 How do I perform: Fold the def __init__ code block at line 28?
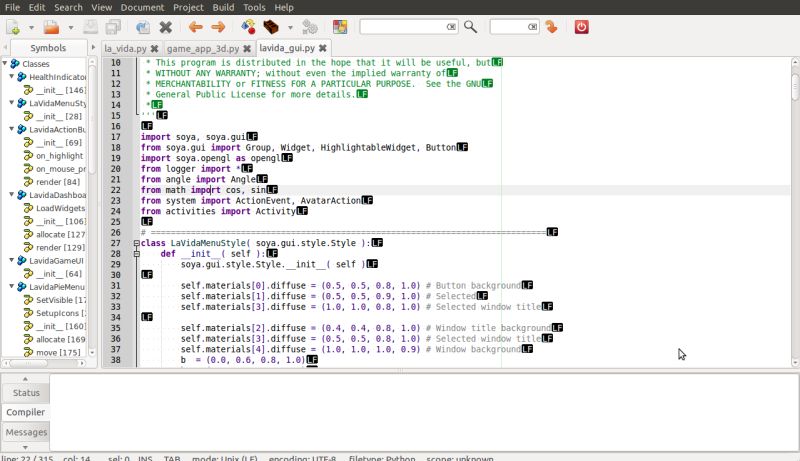pos(137,254)
